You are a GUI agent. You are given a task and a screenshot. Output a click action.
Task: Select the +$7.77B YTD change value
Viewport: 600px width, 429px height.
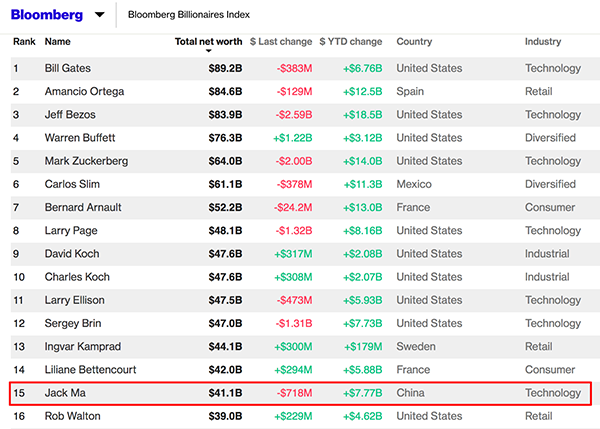[x=363, y=393]
